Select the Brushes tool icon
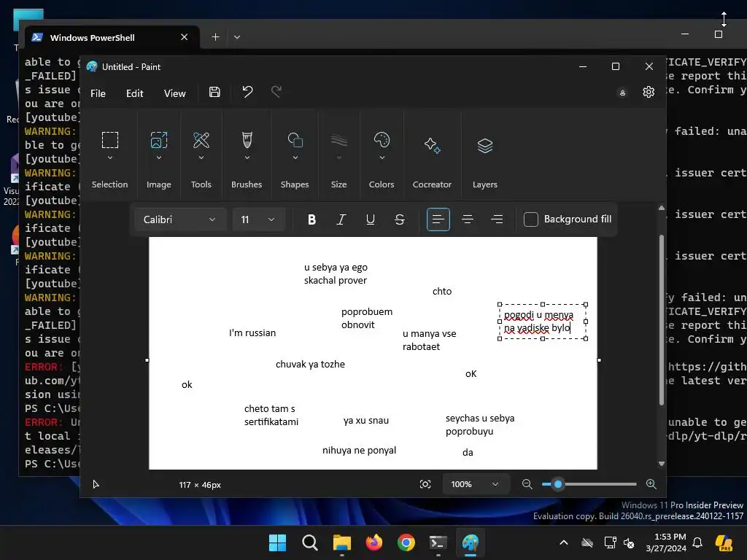Image resolution: width=747 pixels, height=560 pixels. pyautogui.click(x=247, y=140)
